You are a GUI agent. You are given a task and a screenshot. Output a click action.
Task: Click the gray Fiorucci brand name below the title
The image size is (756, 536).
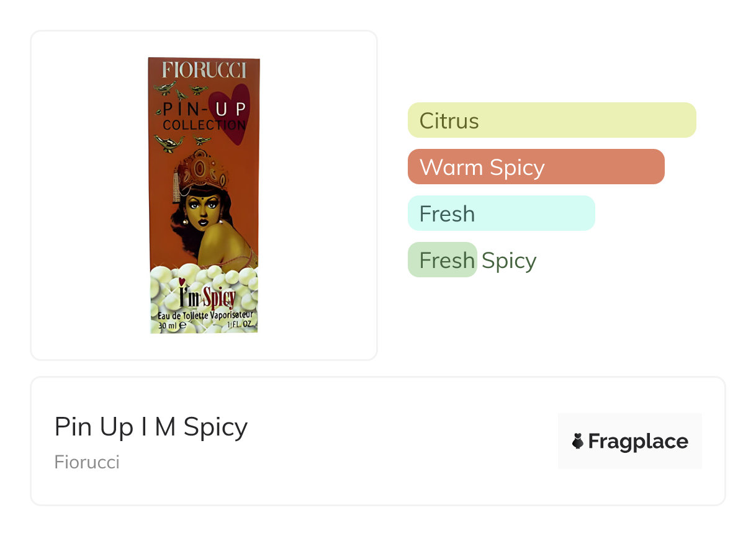(87, 462)
